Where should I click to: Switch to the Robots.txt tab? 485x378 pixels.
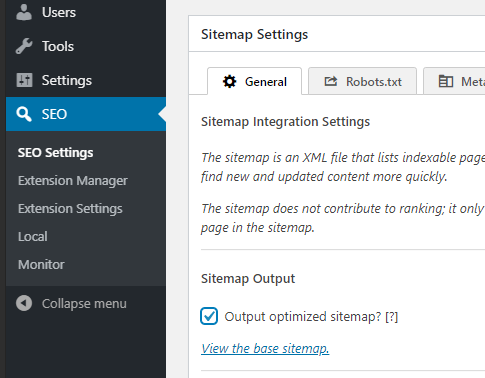coord(362,81)
